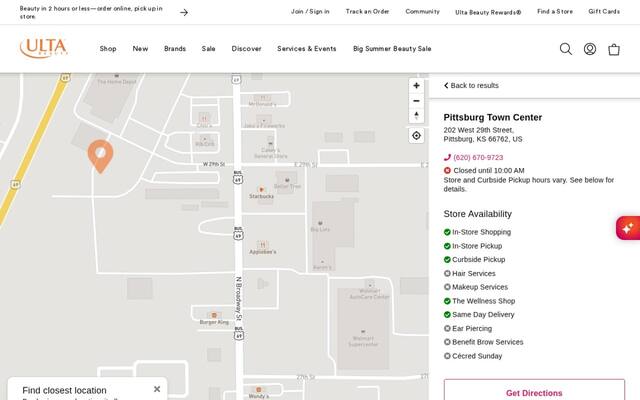Click the Pittsburg Town Center store name
Viewport: 640px width, 400px height.
tap(493, 118)
